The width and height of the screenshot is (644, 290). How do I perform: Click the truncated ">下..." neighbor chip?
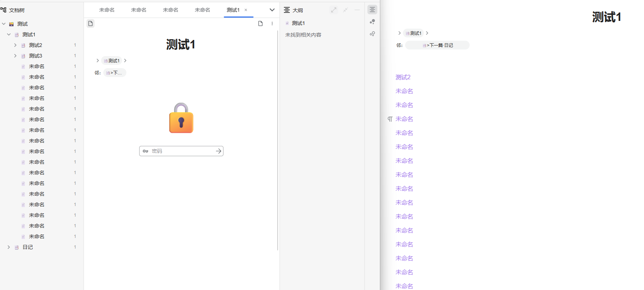[x=115, y=73]
